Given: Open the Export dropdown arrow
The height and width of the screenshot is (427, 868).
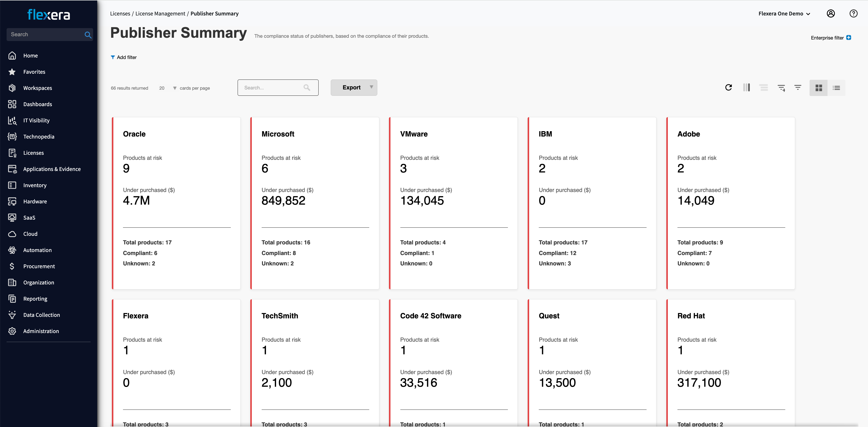Looking at the screenshot, I should point(371,87).
